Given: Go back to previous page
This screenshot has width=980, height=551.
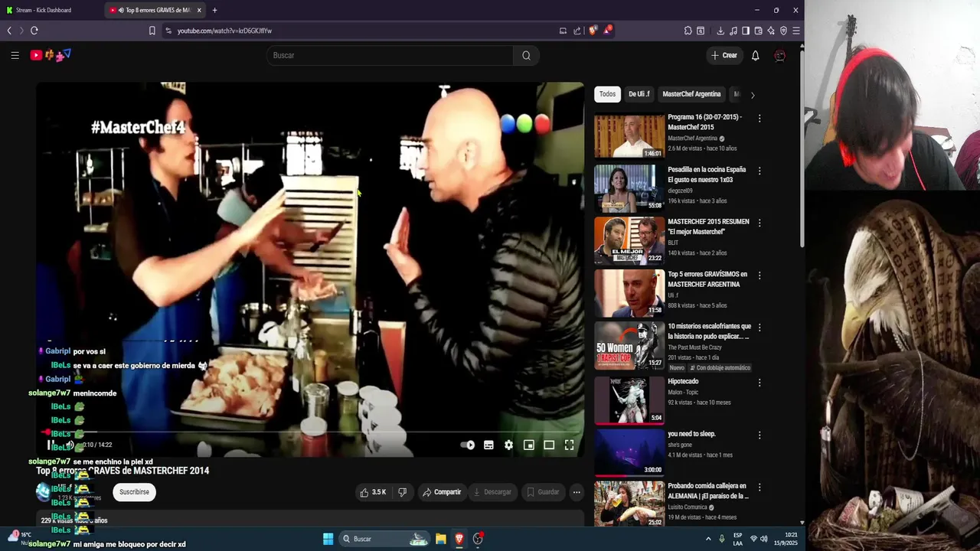Looking at the screenshot, I should (x=9, y=31).
